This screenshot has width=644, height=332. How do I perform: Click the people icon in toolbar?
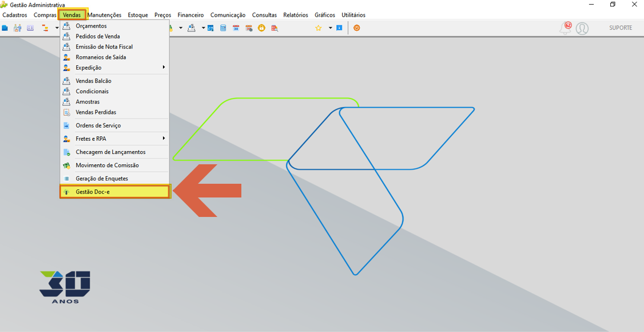pyautogui.click(x=17, y=28)
